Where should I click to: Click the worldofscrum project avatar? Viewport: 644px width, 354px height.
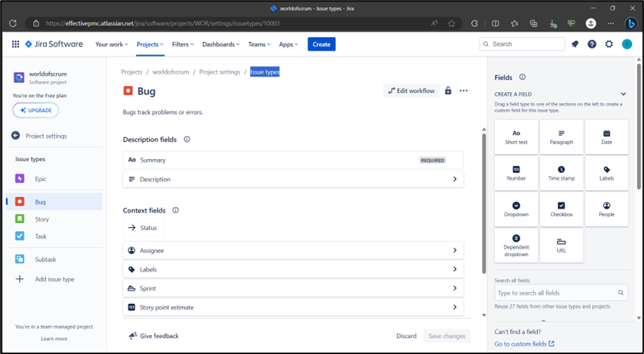(19, 77)
